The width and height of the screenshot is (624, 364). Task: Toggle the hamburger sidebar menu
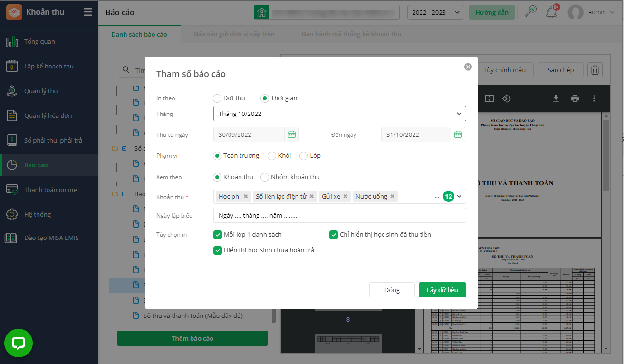coord(88,12)
